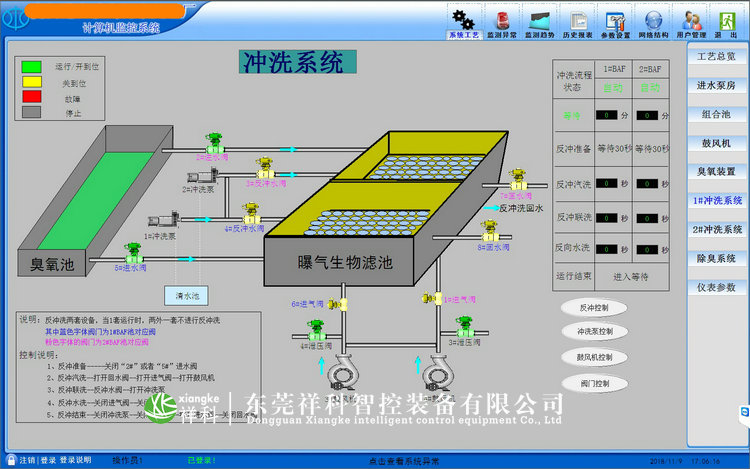
Task: Toggle the 4#反冲水阀 valve
Action: click(x=250, y=214)
